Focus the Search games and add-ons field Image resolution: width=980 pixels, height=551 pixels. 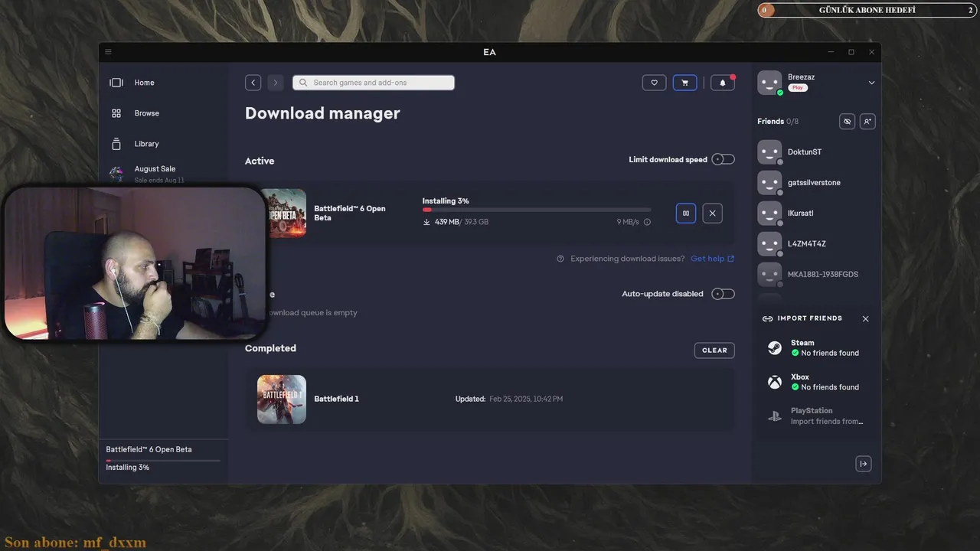pos(374,83)
